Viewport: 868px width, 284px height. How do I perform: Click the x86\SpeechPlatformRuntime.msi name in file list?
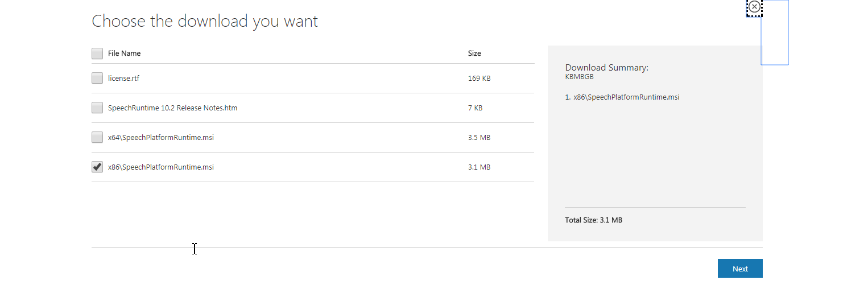point(160,167)
